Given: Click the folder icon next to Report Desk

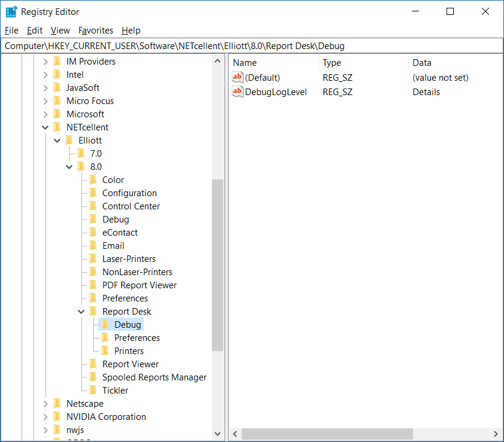Looking at the screenshot, I should [x=93, y=311].
